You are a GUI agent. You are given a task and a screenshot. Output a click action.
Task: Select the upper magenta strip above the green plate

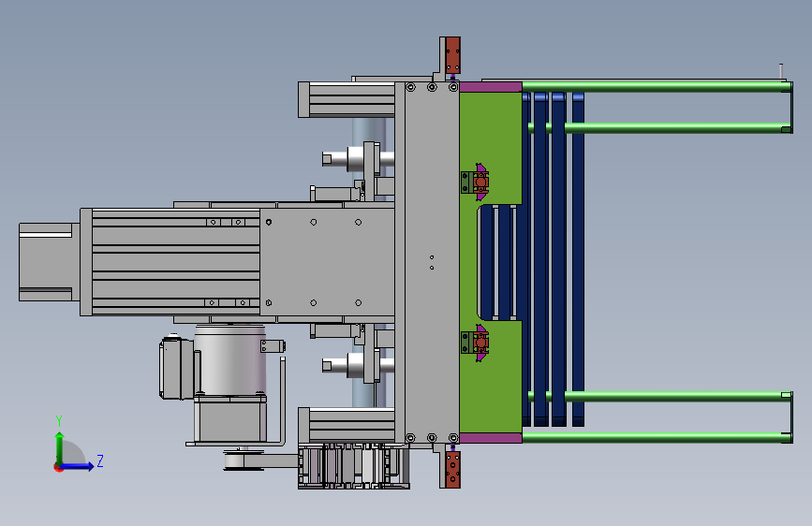click(491, 87)
